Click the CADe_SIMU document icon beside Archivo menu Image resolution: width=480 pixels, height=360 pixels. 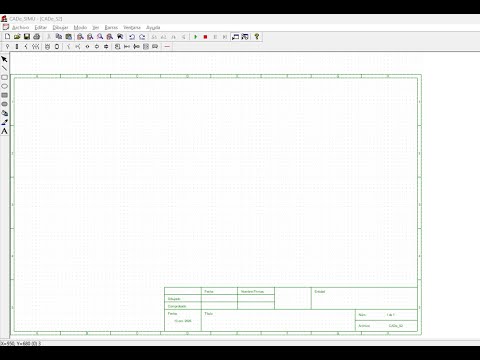tap(5, 27)
